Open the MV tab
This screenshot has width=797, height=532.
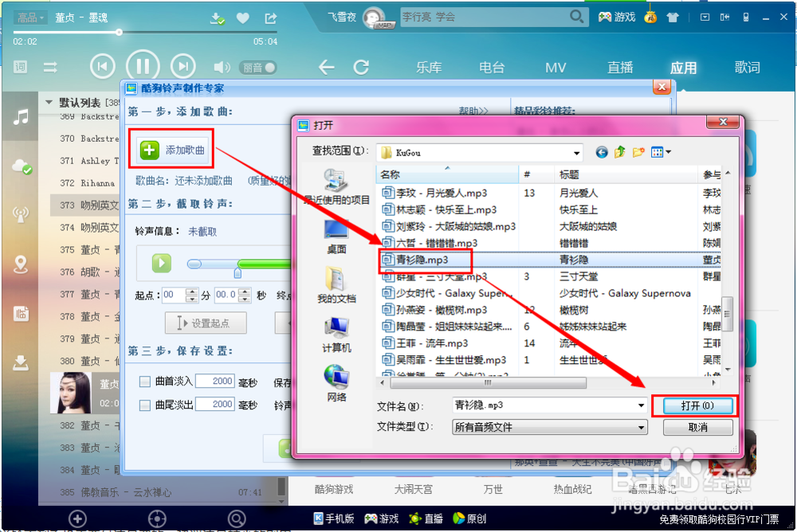(x=555, y=68)
